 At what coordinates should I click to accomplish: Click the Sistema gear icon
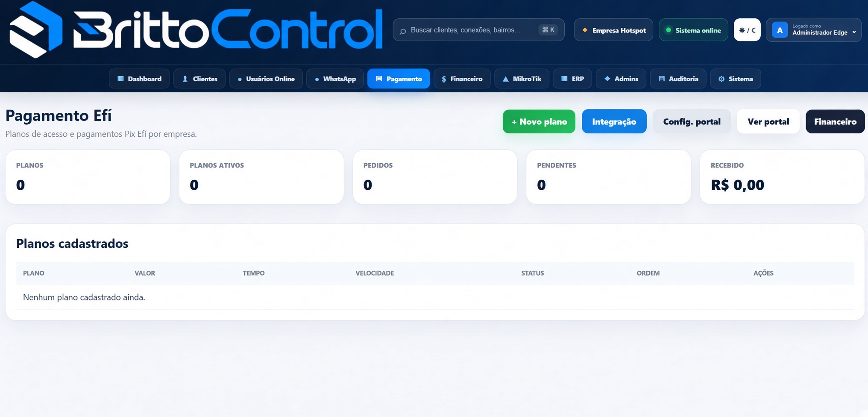pyautogui.click(x=721, y=79)
